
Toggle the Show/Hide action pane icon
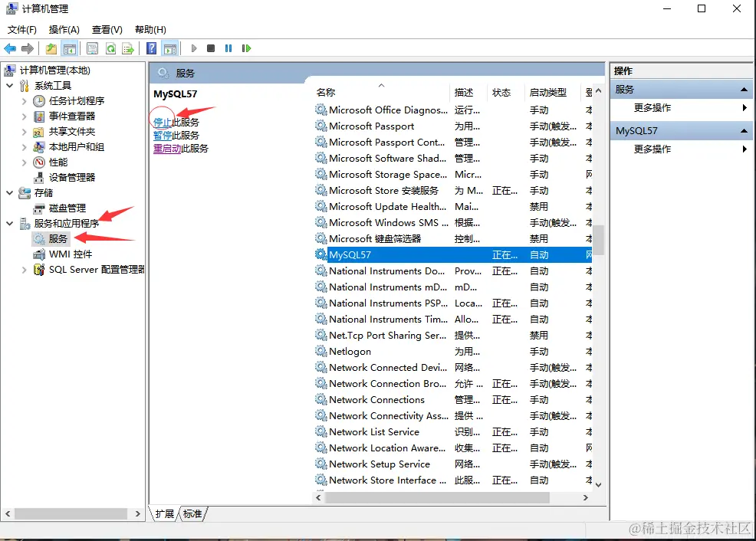point(170,48)
